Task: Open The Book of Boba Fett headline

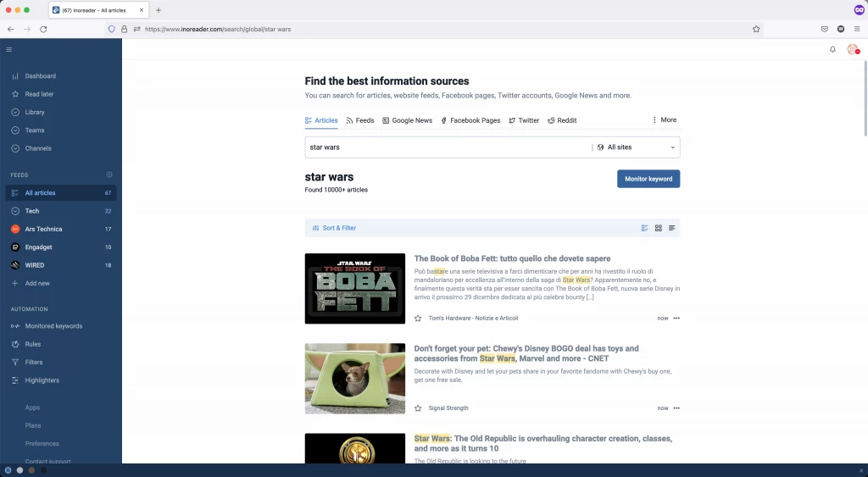Action: pos(512,258)
